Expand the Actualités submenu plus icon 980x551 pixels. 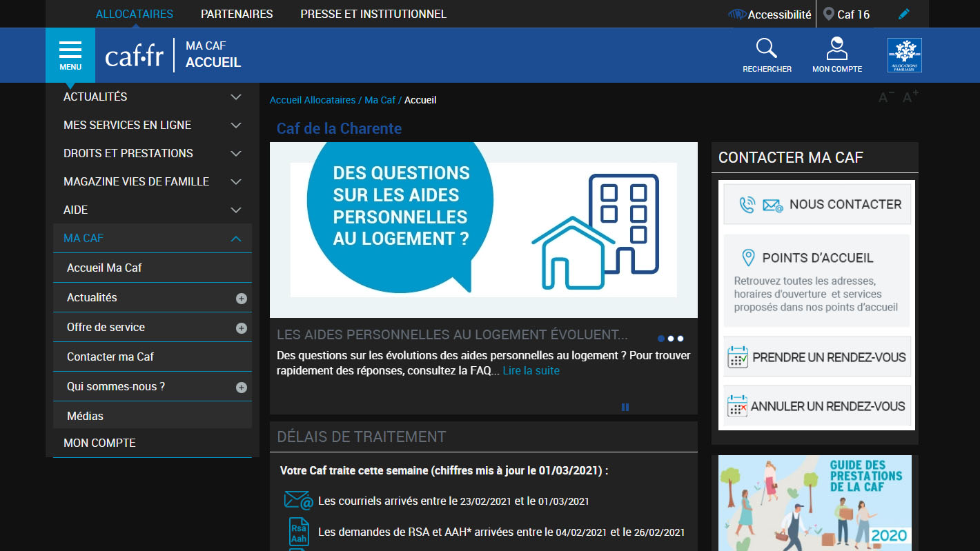coord(242,299)
